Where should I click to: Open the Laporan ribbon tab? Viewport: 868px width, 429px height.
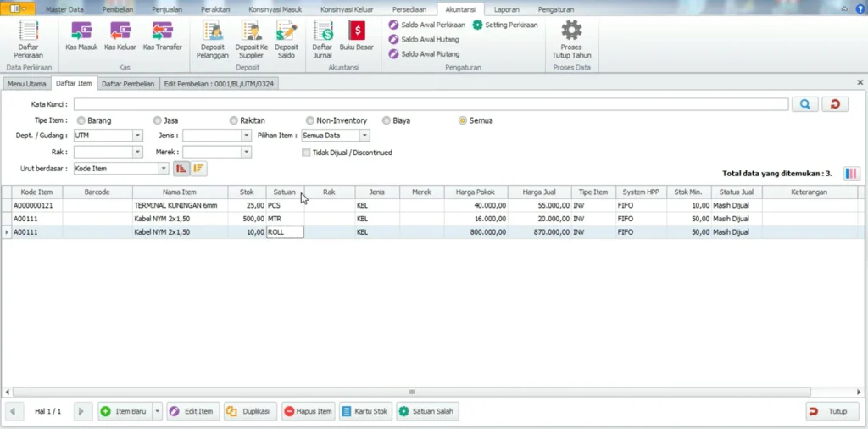click(507, 9)
